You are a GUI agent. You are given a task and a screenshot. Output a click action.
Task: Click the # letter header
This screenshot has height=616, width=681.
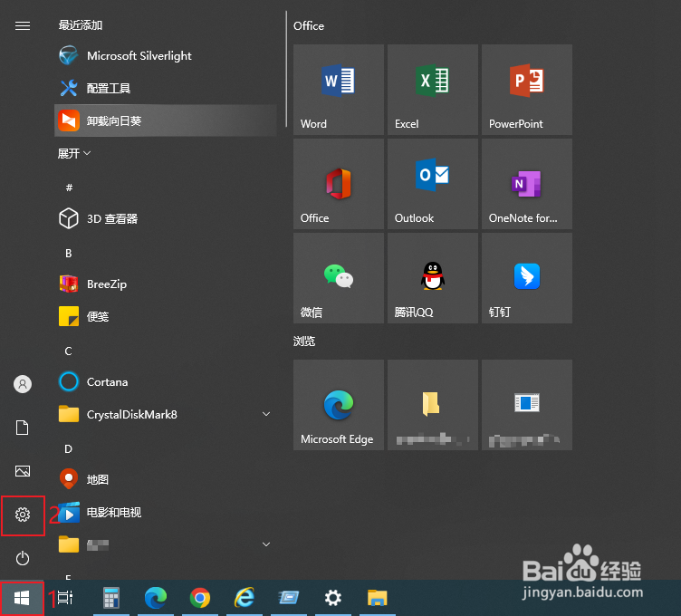(x=69, y=188)
